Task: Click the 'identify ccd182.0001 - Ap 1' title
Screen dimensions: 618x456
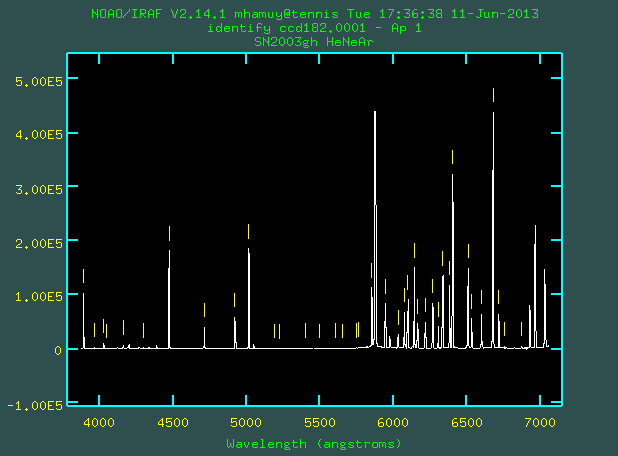Action: pos(314,28)
